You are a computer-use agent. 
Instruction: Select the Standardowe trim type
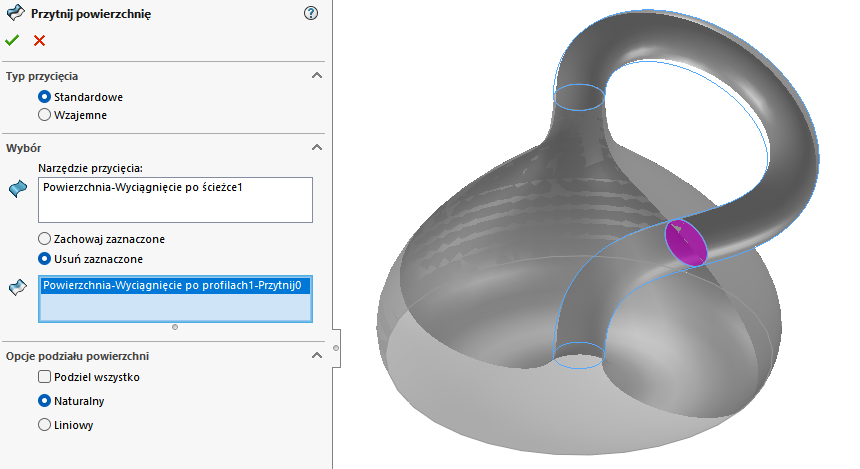tap(44, 97)
